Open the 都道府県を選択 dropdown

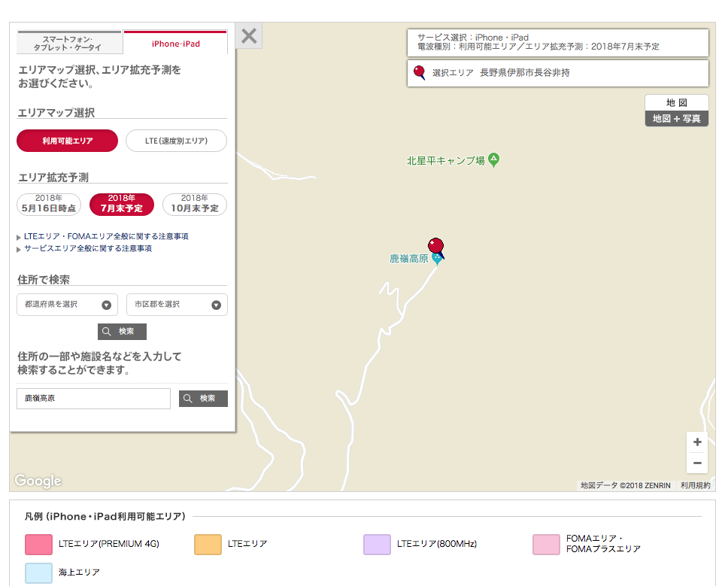point(68,305)
